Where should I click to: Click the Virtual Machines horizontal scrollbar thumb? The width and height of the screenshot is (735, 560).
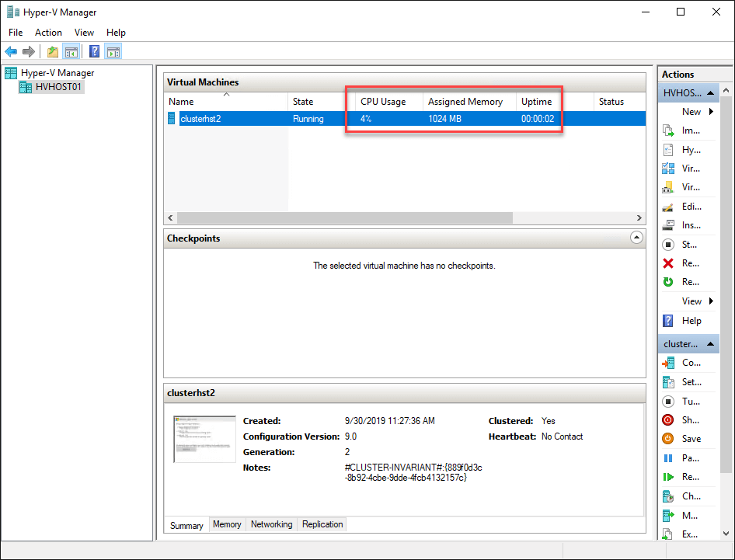tap(345, 217)
